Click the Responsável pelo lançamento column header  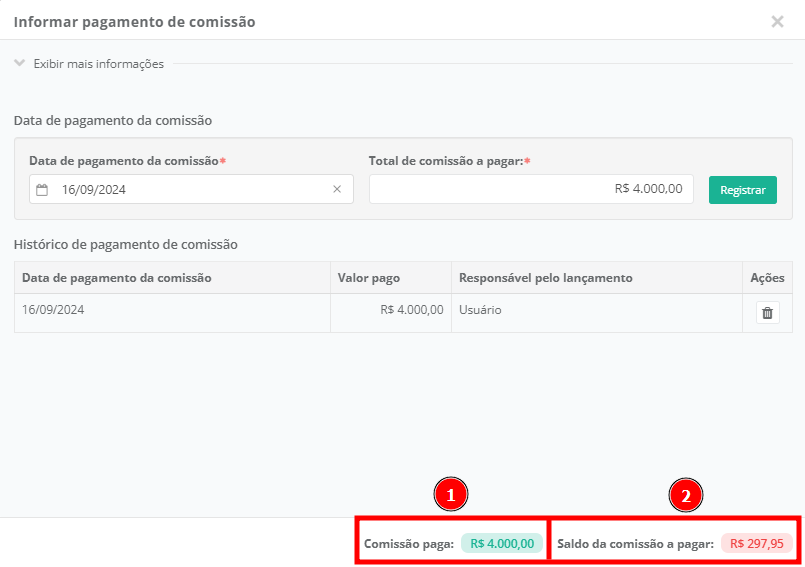coord(545,278)
